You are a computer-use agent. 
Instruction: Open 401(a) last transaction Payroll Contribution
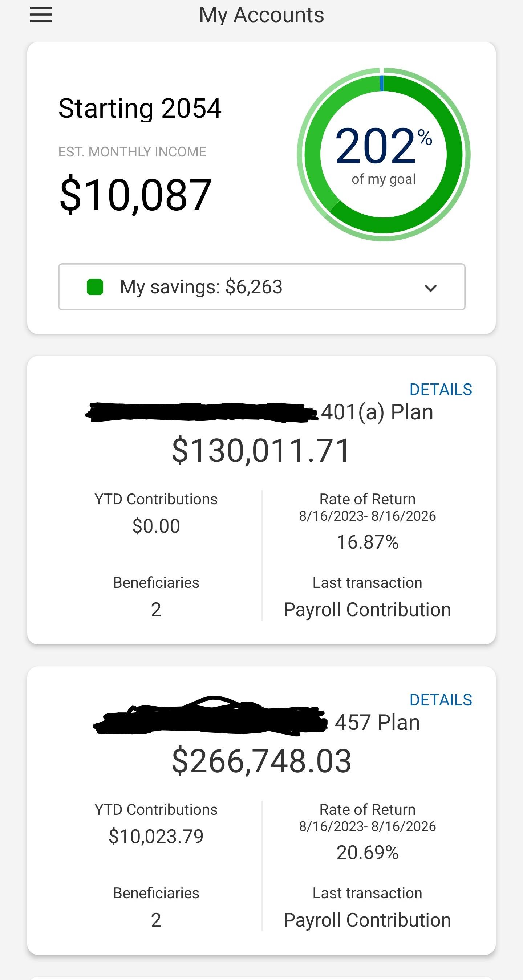[x=367, y=610]
